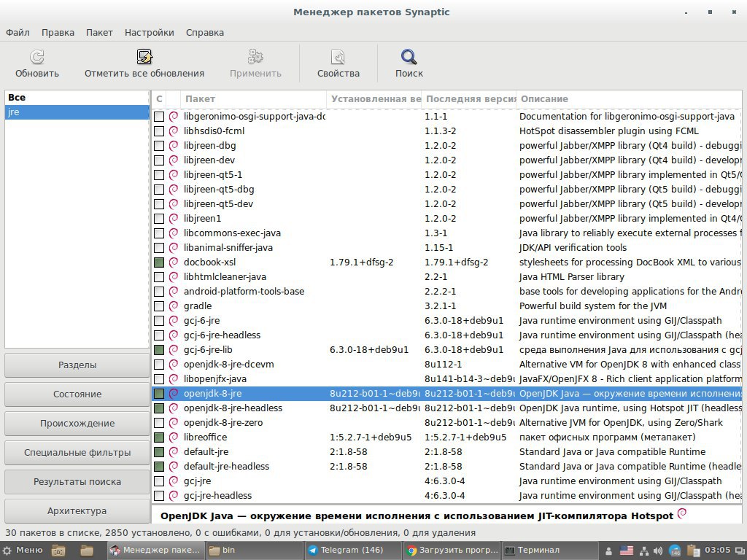Select the libcommons-exec-java package row
747x560 pixels.
point(447,233)
